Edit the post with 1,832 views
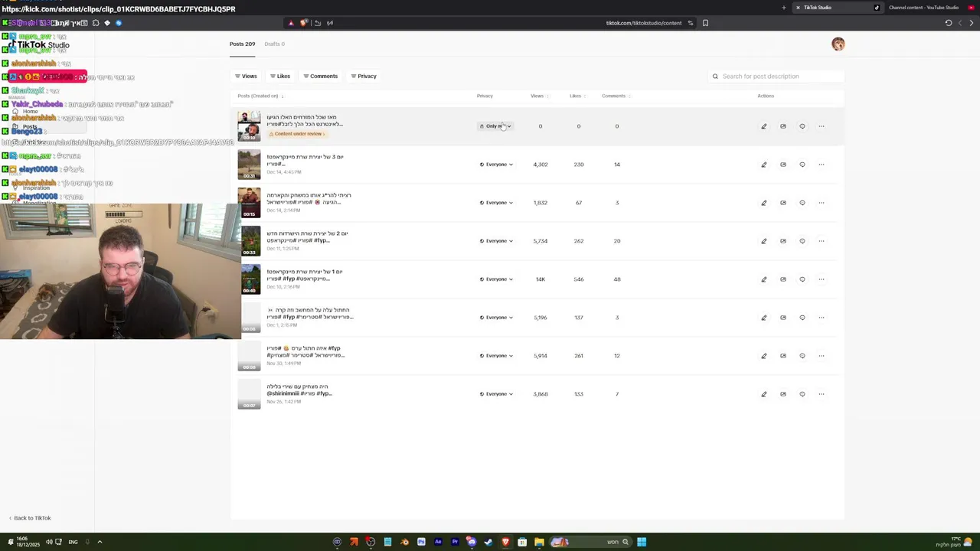The image size is (980, 551). tap(763, 203)
